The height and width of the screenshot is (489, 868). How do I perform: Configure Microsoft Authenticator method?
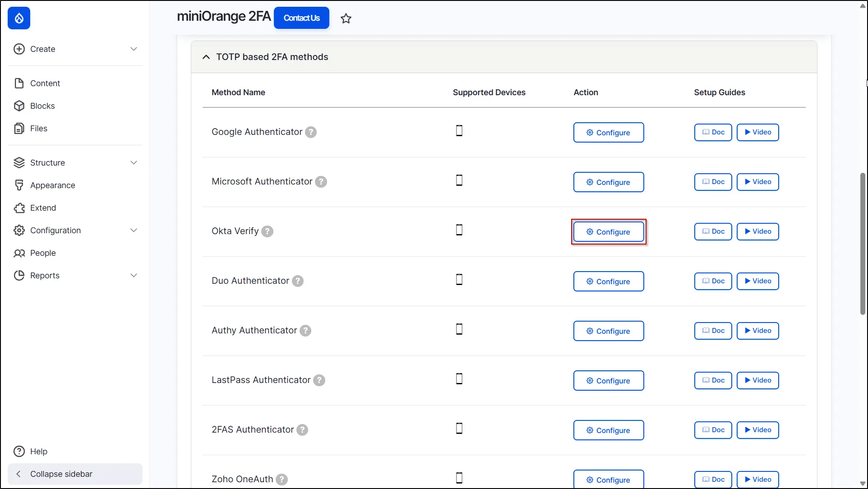[x=609, y=182]
